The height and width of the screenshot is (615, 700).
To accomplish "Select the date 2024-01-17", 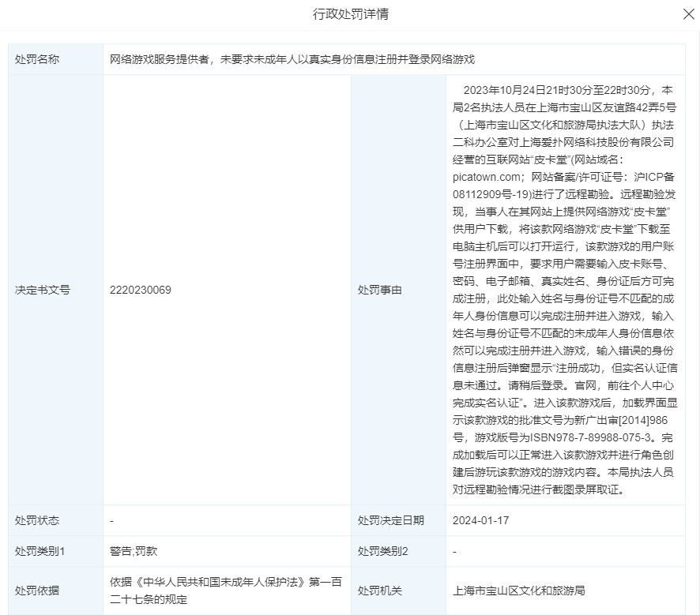I will point(481,520).
